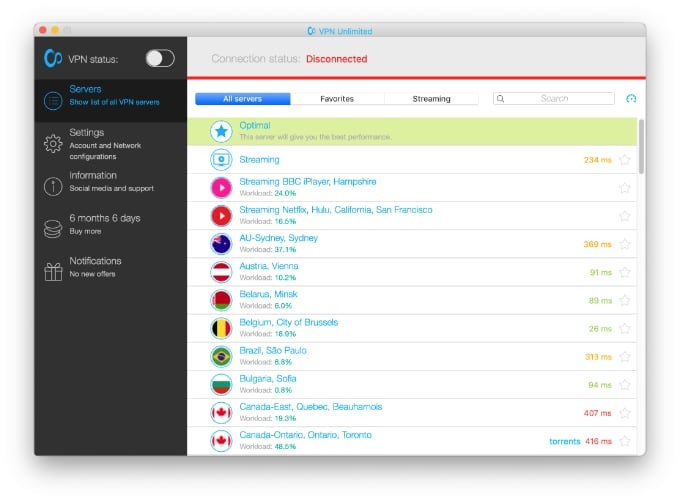680x501 pixels.
Task: Select the Optimal server entry
Action: pyautogui.click(x=412, y=131)
